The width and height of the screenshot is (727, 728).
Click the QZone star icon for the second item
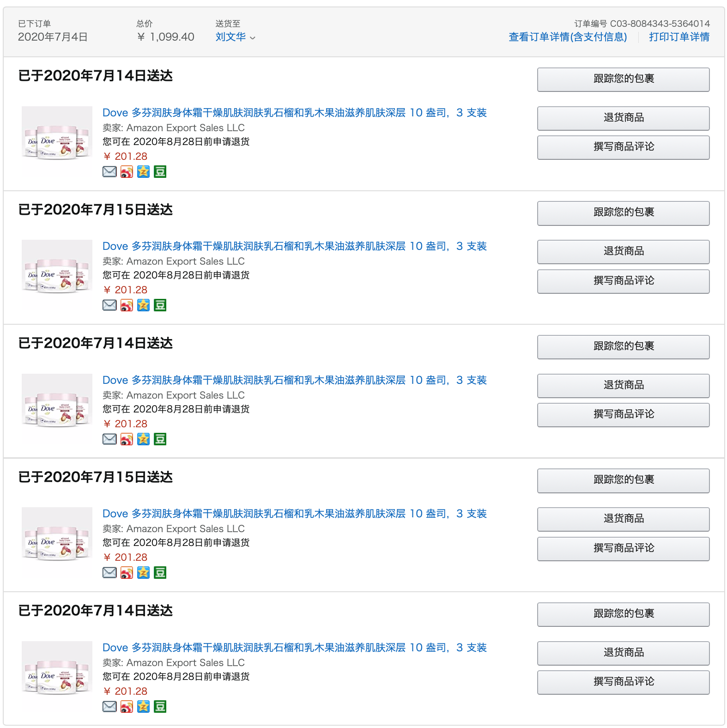[143, 305]
